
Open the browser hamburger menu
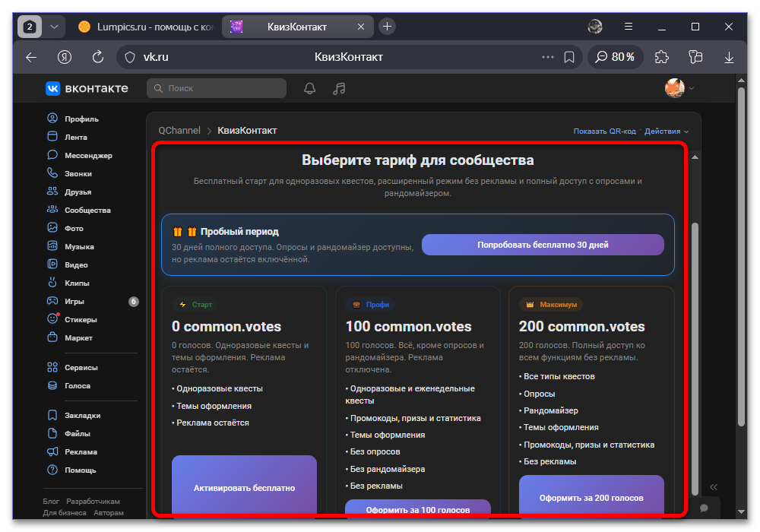coord(629,27)
